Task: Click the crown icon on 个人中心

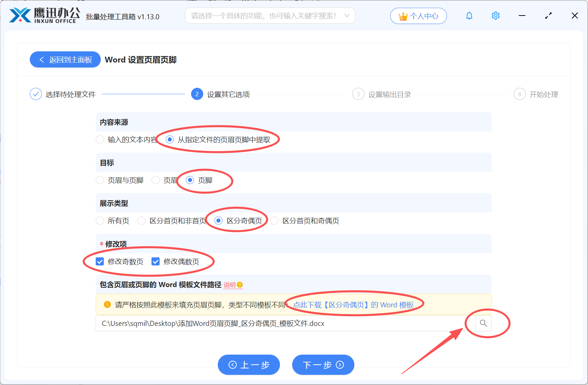Action: [403, 16]
